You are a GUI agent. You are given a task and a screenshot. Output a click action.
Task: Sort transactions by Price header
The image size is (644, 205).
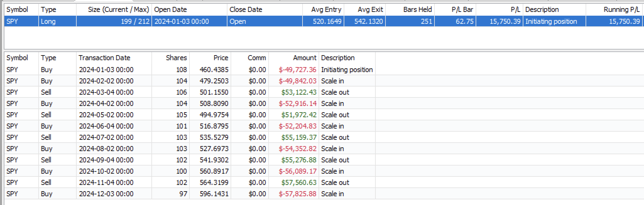pos(221,58)
